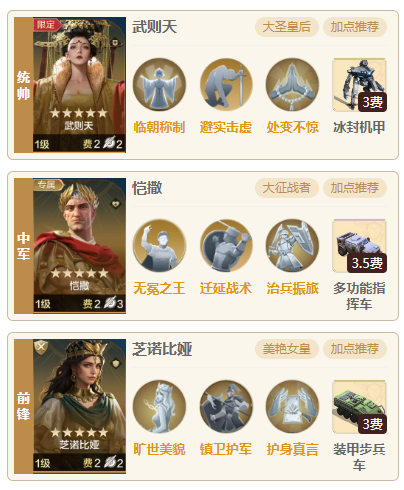Screen dimensions: 404x490
Task: Click 恺撒's 加点推荐 button
Action: click(355, 188)
